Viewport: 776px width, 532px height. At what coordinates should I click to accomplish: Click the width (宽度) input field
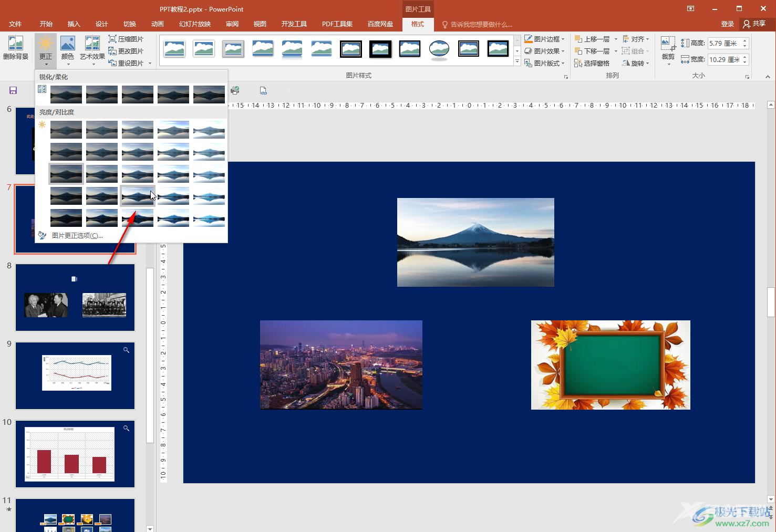coord(724,59)
